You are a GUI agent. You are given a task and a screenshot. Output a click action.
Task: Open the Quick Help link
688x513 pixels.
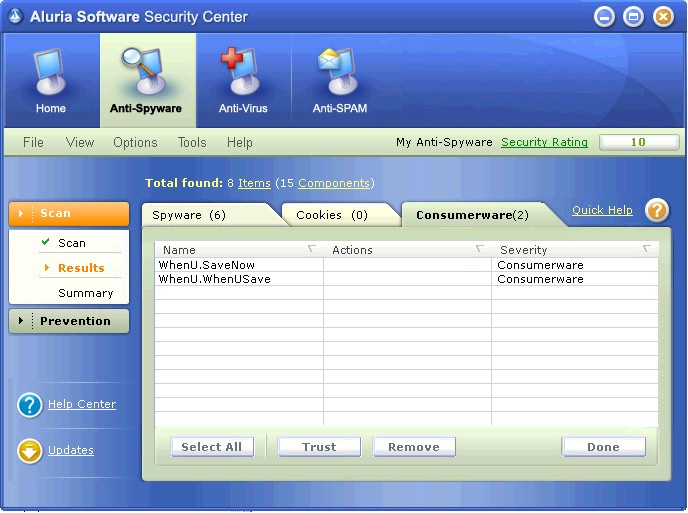(602, 210)
